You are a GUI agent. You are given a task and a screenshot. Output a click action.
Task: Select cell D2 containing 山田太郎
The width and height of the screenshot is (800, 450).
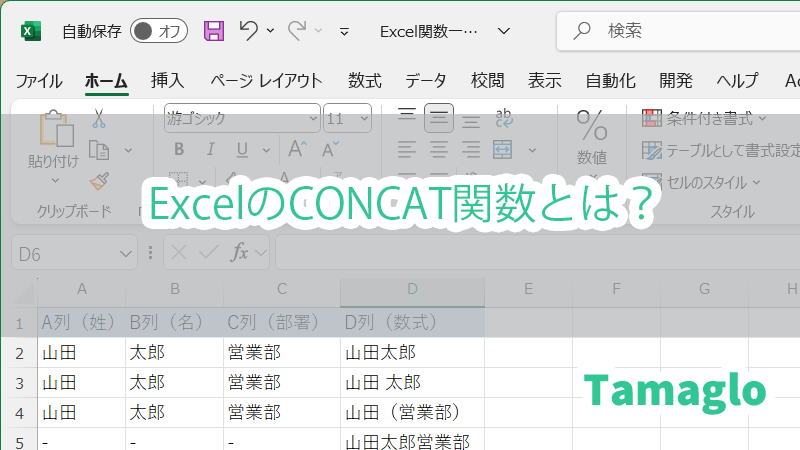pos(412,352)
